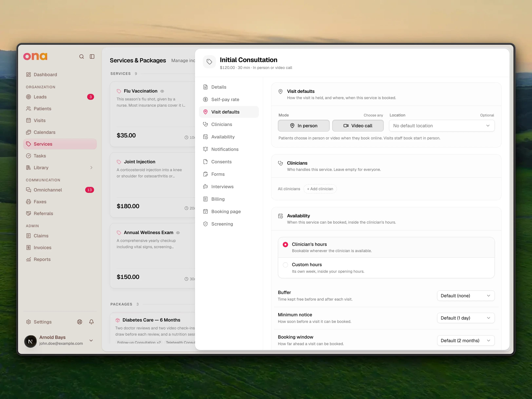Click the ona logo
532x399 pixels.
(x=35, y=57)
